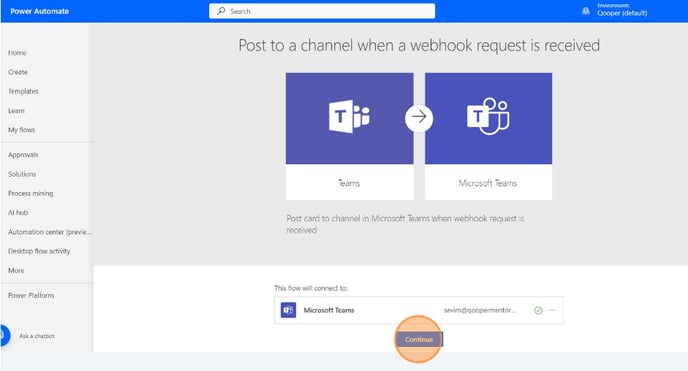The width and height of the screenshot is (688, 371).
Task: Click the green connection status checkmark
Action: click(x=538, y=310)
